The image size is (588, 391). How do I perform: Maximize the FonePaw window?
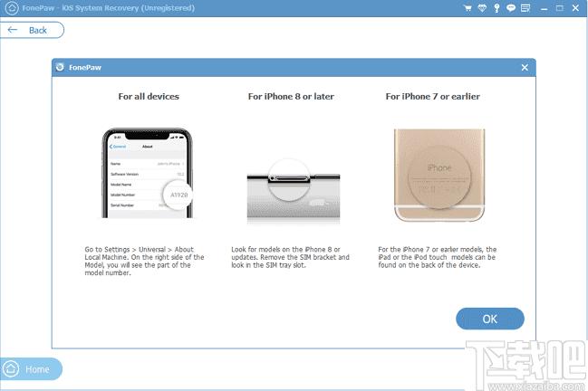tap(560, 8)
